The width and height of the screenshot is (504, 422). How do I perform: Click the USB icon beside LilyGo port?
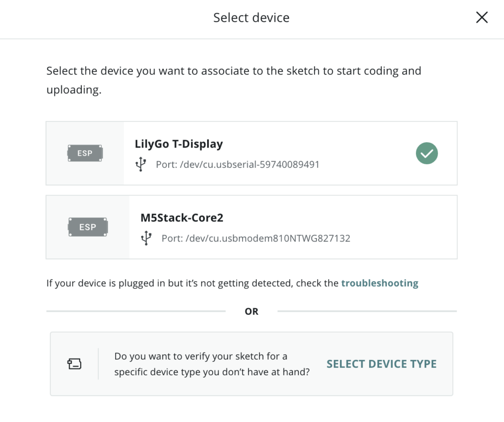click(x=141, y=164)
